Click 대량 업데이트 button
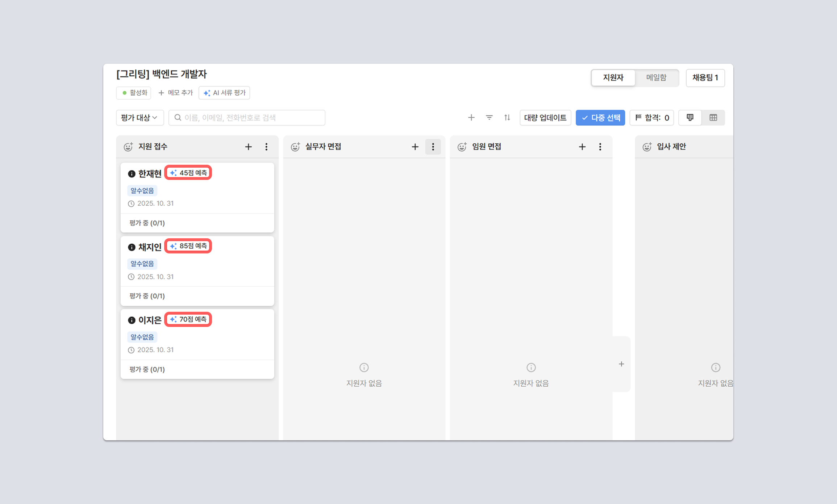 point(545,118)
